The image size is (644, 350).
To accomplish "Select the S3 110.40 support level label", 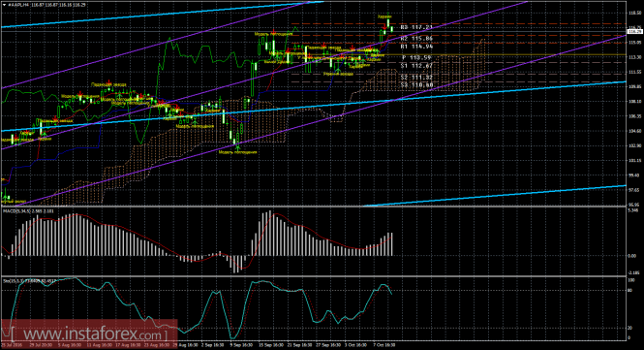I will 416,85.
